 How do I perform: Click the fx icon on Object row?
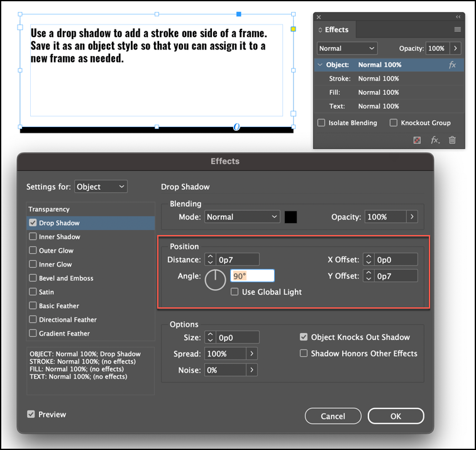452,65
